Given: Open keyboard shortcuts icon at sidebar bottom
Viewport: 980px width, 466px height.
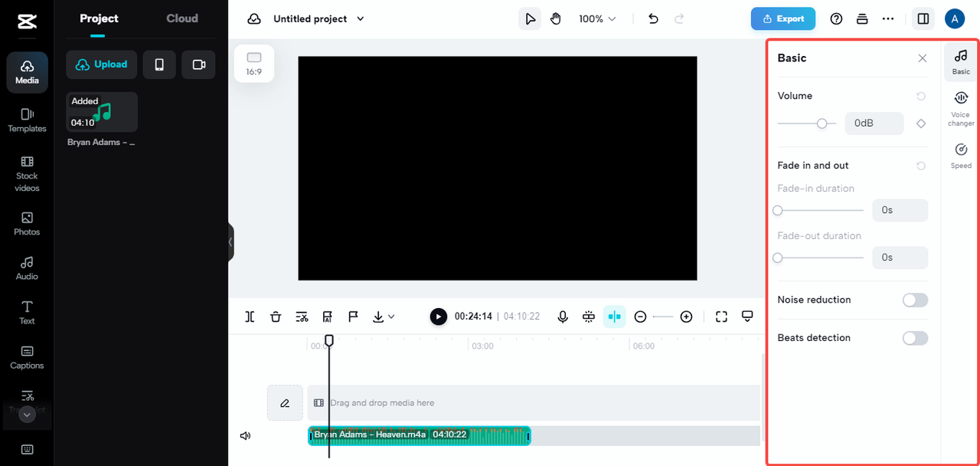Looking at the screenshot, I should pyautogui.click(x=27, y=449).
